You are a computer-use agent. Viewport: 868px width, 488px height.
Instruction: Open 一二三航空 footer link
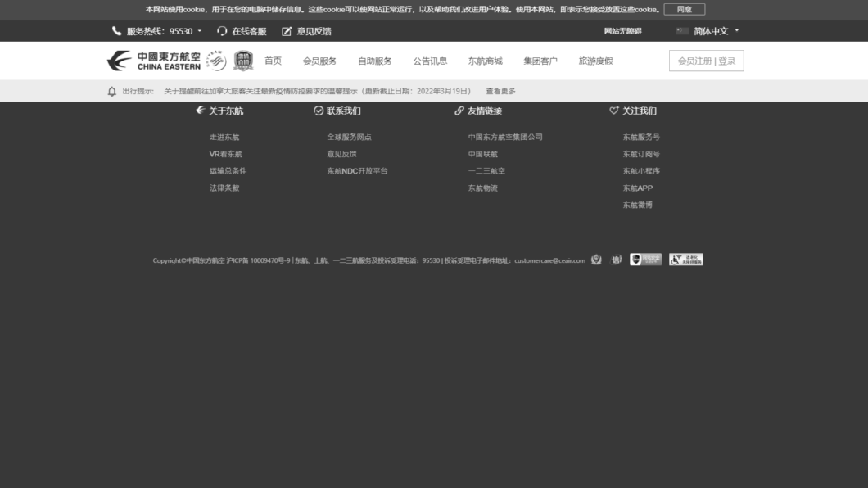tap(486, 171)
